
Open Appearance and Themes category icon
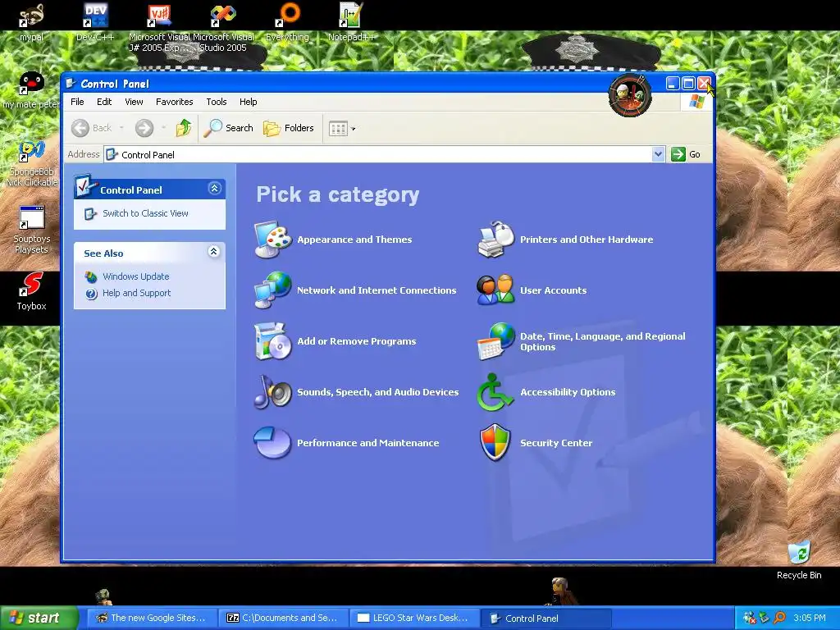pyautogui.click(x=272, y=240)
